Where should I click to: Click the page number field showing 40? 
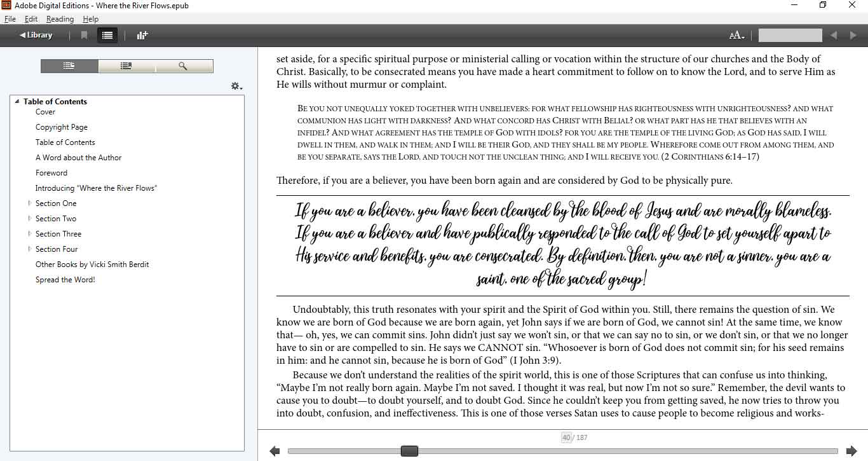click(x=566, y=437)
